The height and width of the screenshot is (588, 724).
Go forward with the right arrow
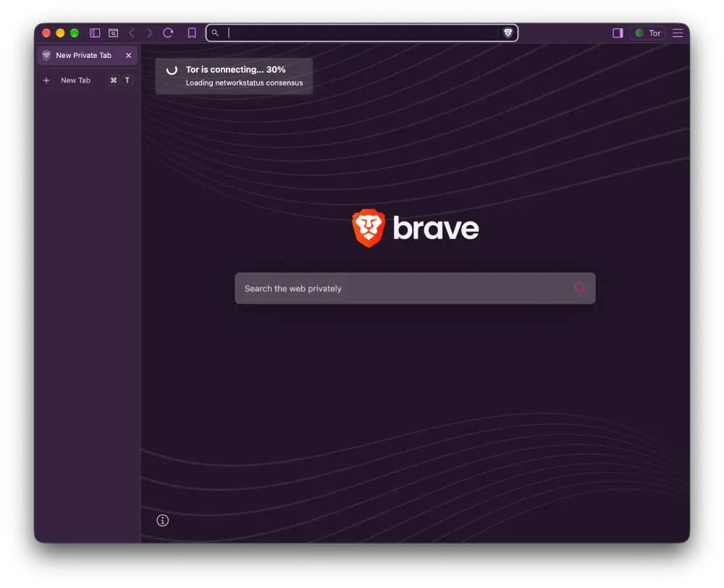click(x=150, y=33)
